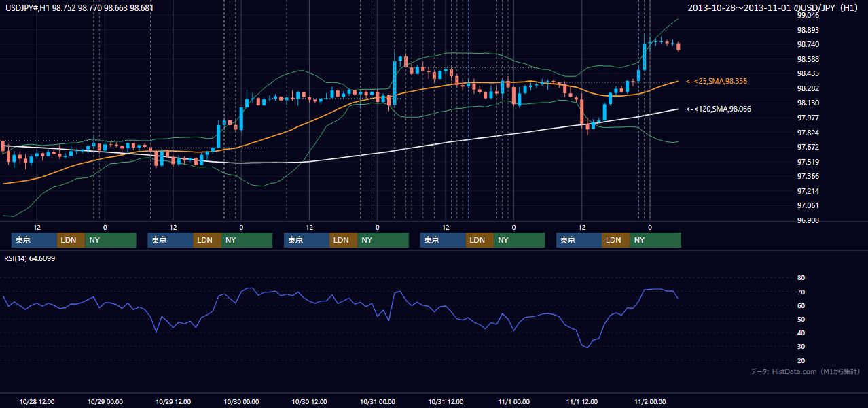Click the 25 SMA 98.356 label

coord(717,81)
